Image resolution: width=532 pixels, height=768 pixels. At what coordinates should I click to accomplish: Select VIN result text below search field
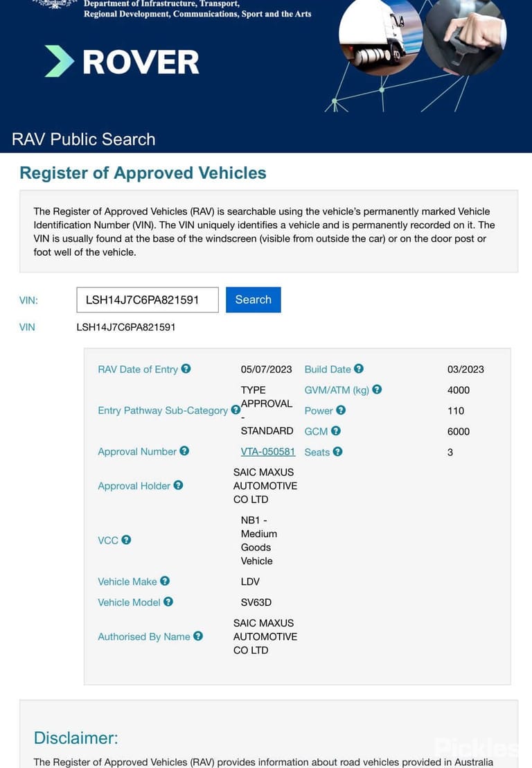pos(126,326)
